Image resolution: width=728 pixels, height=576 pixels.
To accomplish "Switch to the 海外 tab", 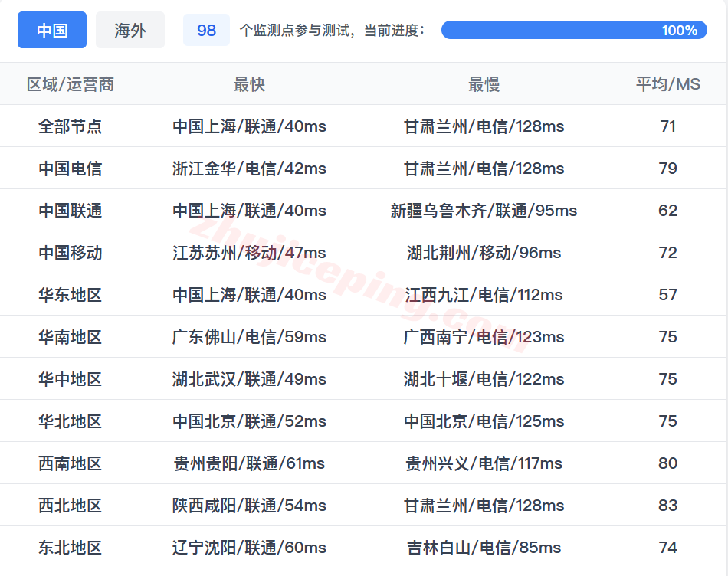I will pos(130,30).
